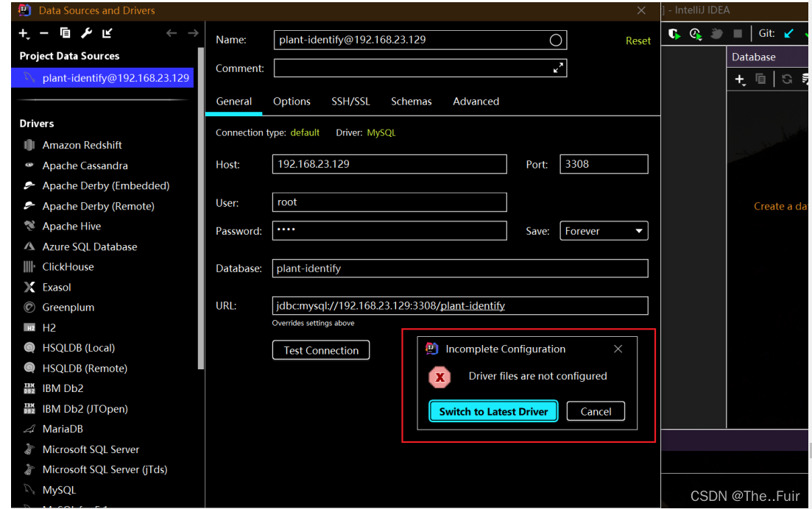Select Exasol driver
Image resolution: width=812 pixels, height=509 pixels.
pyautogui.click(x=57, y=287)
